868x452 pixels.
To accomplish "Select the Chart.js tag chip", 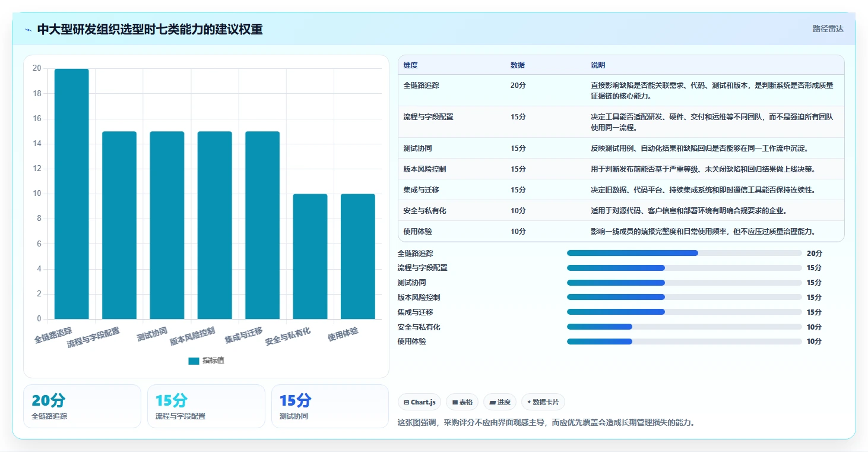I will click(419, 402).
